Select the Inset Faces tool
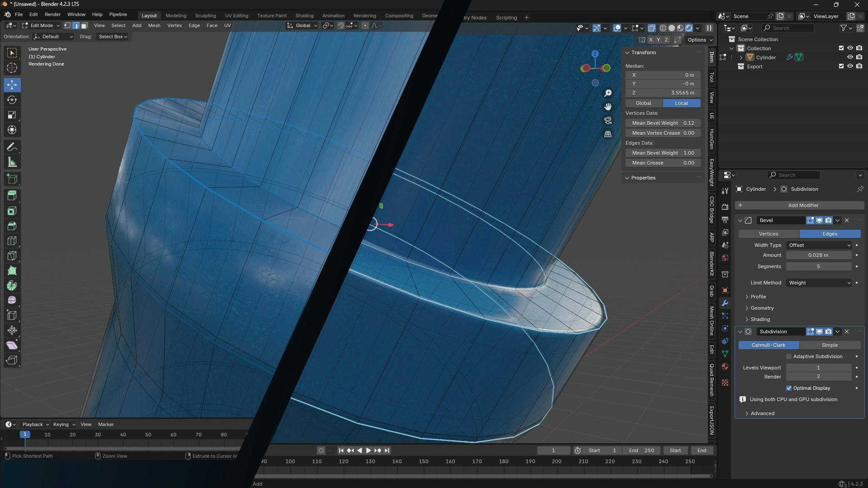This screenshot has width=868, height=488. point(12,211)
